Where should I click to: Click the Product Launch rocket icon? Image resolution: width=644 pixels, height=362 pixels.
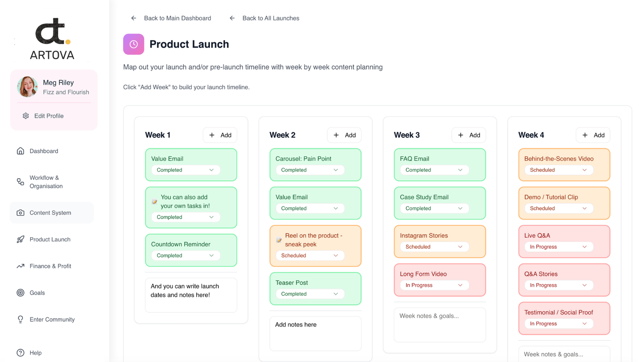pyautogui.click(x=20, y=239)
